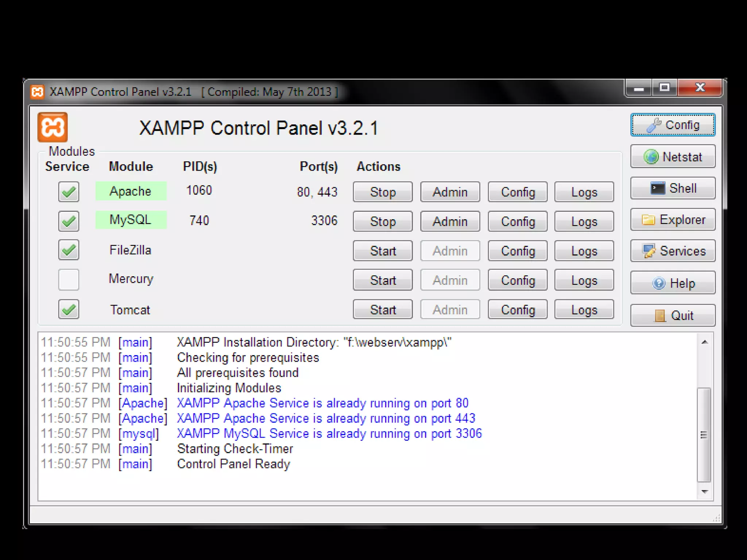Open Help with the question mark icon
Image resolution: width=747 pixels, height=560 pixels.
pyautogui.click(x=673, y=283)
